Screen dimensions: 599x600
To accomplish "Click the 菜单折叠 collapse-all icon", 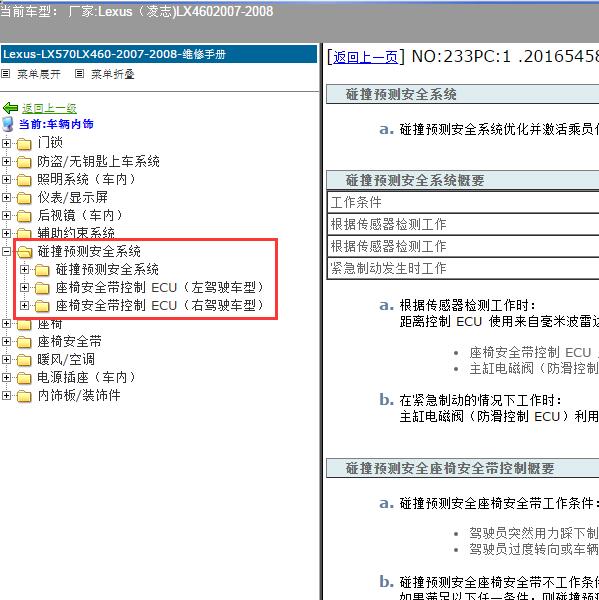I will click(79, 73).
